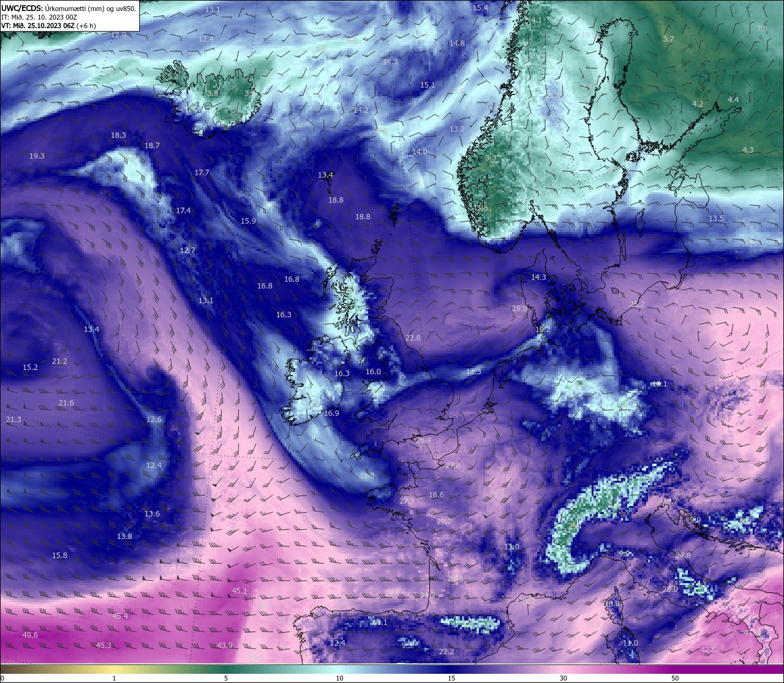The image size is (784, 683).
Task: Click the map value 15.4
Action: (481, 8)
